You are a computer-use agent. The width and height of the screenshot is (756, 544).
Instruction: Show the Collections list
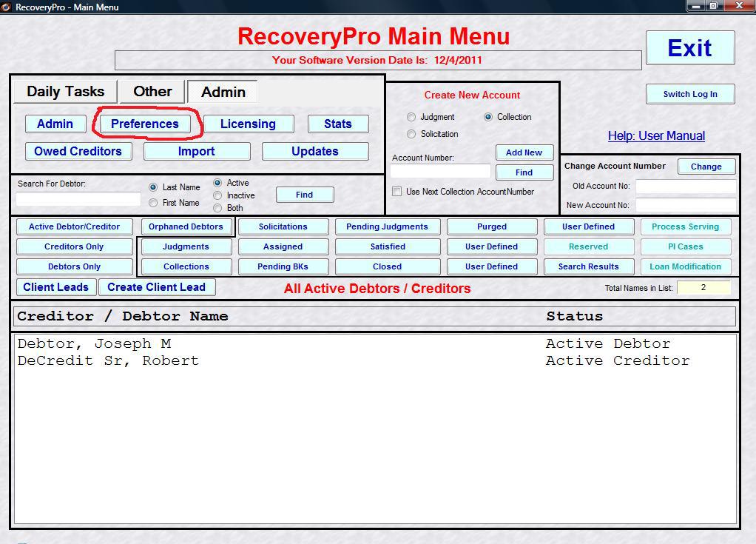186,266
